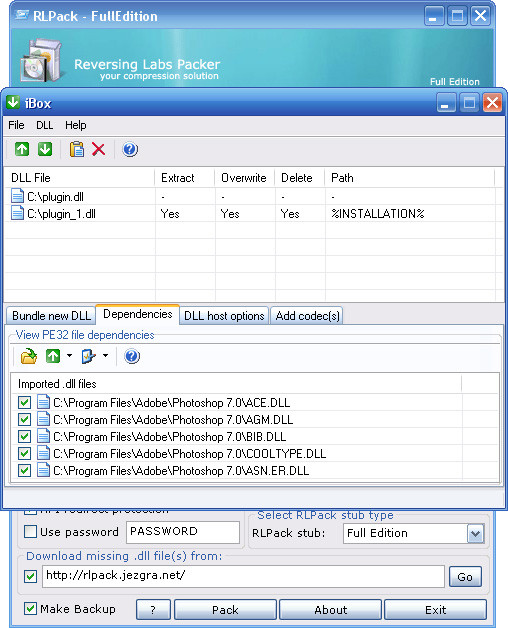Click the RLPack title bar app icon
508x628 pixels.
click(x=22, y=16)
